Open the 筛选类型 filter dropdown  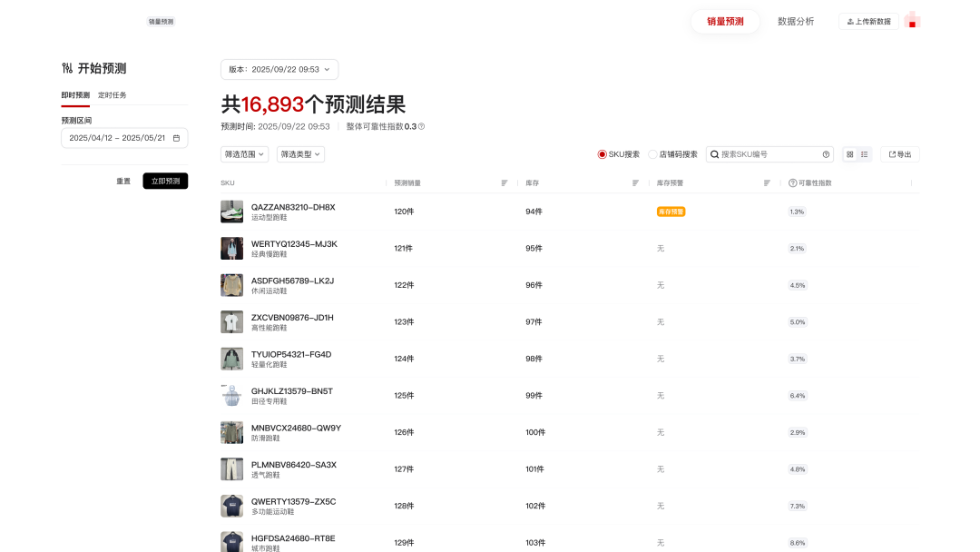tap(300, 154)
